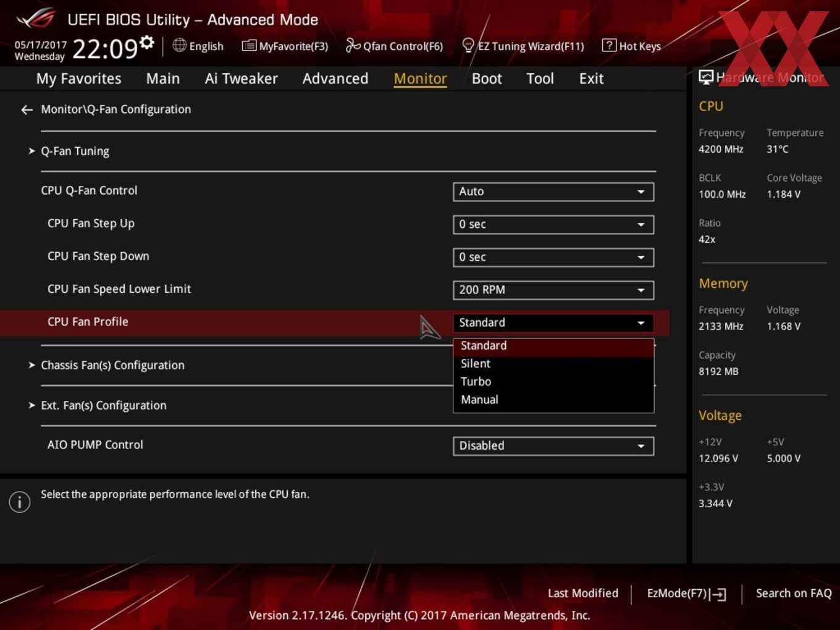
Task: Open the CPU Fan Step Up dropdown
Action: click(553, 224)
